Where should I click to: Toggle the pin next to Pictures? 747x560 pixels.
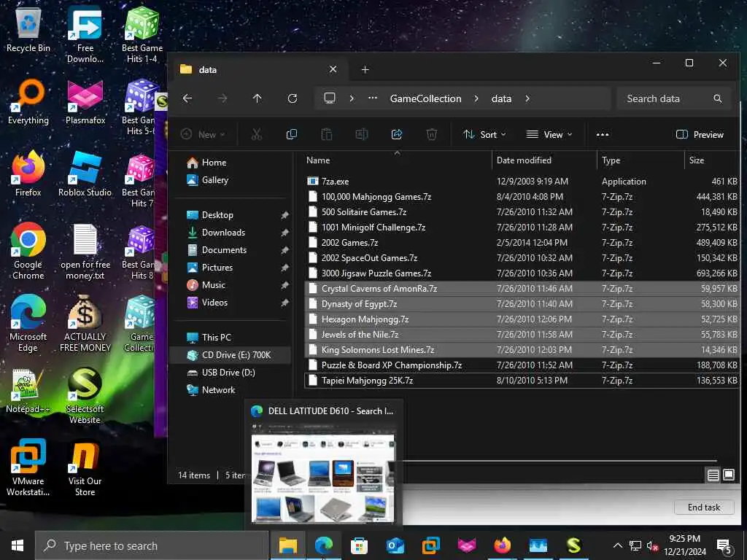tap(285, 268)
